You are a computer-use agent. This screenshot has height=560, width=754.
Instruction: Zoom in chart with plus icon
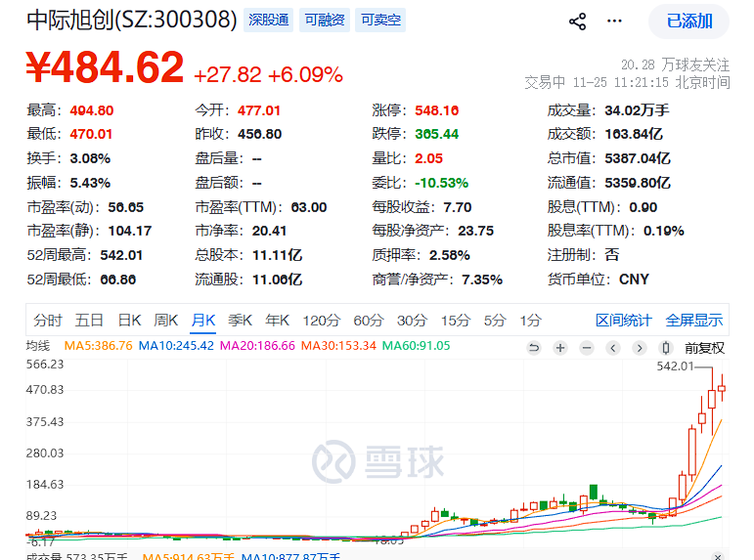560,348
